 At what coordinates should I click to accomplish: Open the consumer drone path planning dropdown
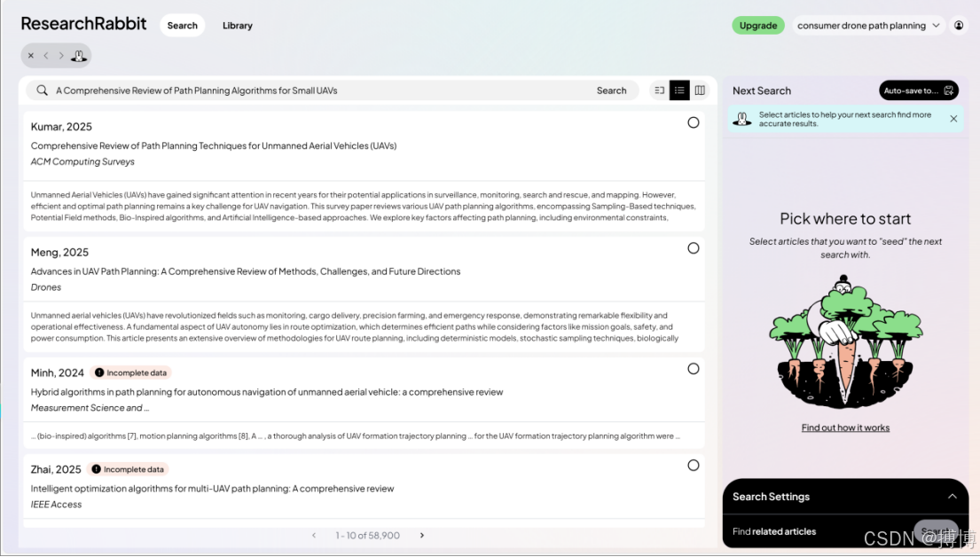(868, 26)
